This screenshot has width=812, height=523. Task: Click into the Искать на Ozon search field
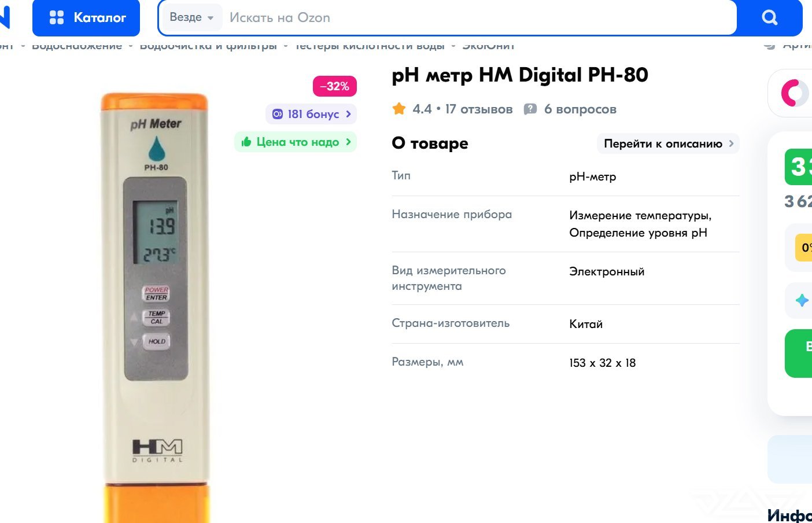[480, 17]
